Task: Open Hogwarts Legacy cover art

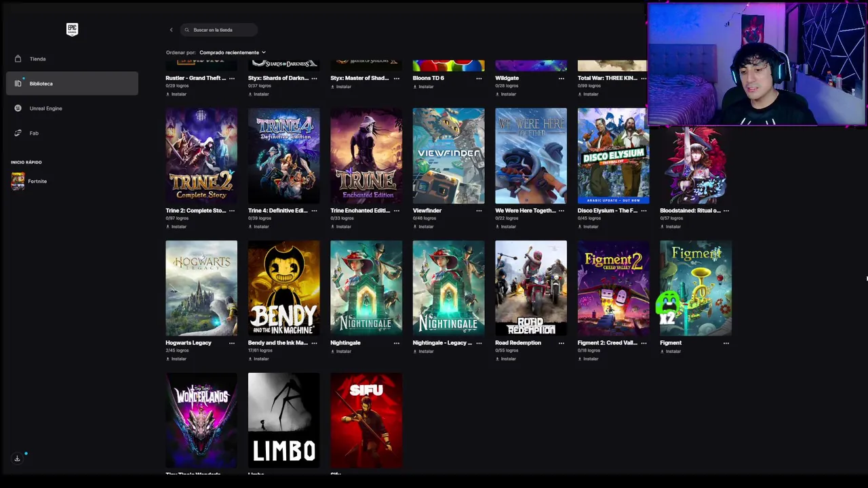Action: point(201,288)
